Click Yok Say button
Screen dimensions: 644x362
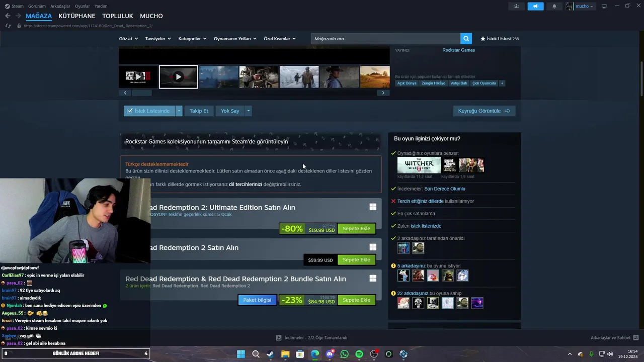click(230, 111)
